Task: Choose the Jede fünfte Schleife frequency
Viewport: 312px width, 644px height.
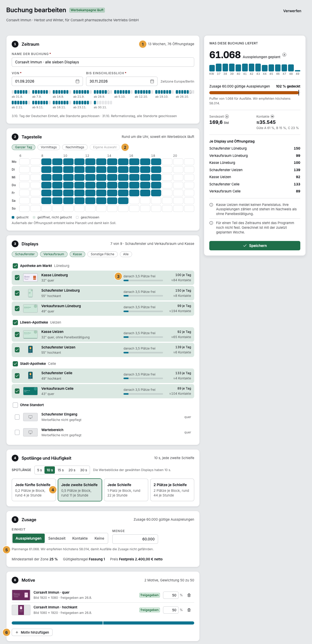Action: click(x=34, y=490)
